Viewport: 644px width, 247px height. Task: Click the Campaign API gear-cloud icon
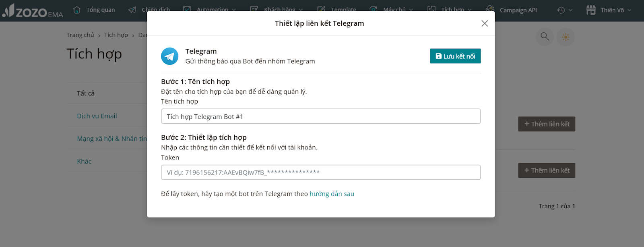[490, 10]
